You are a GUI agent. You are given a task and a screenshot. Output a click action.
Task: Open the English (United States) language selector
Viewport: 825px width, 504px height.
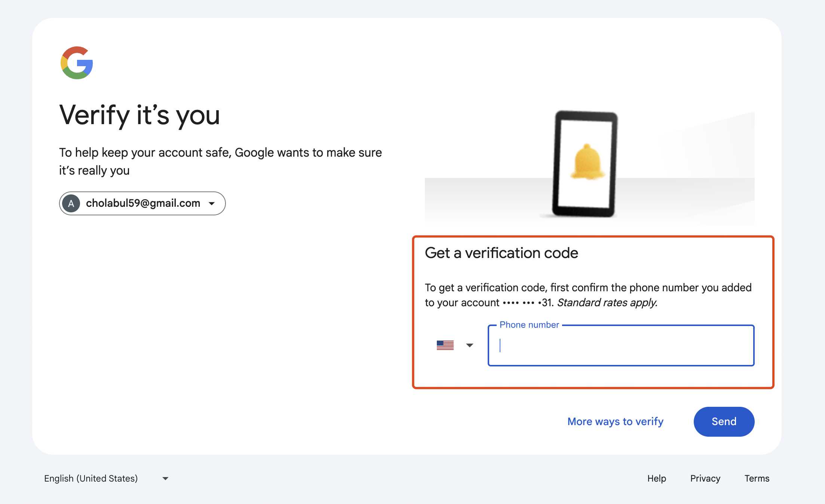pos(91,479)
